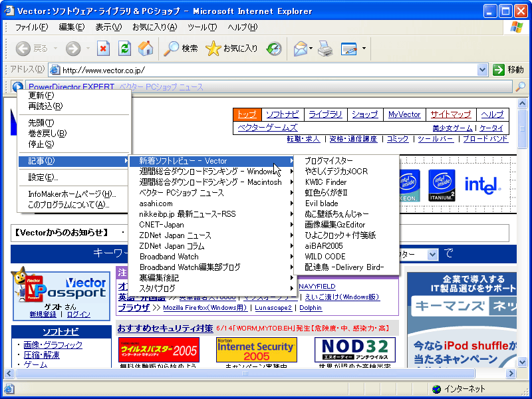Open the MyVector tab link
532x399 pixels.
(404, 114)
